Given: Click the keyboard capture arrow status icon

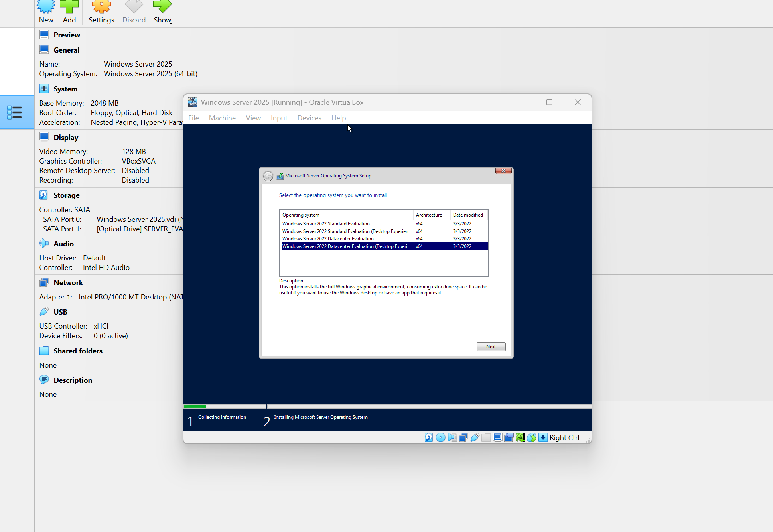Looking at the screenshot, I should tap(543, 437).
